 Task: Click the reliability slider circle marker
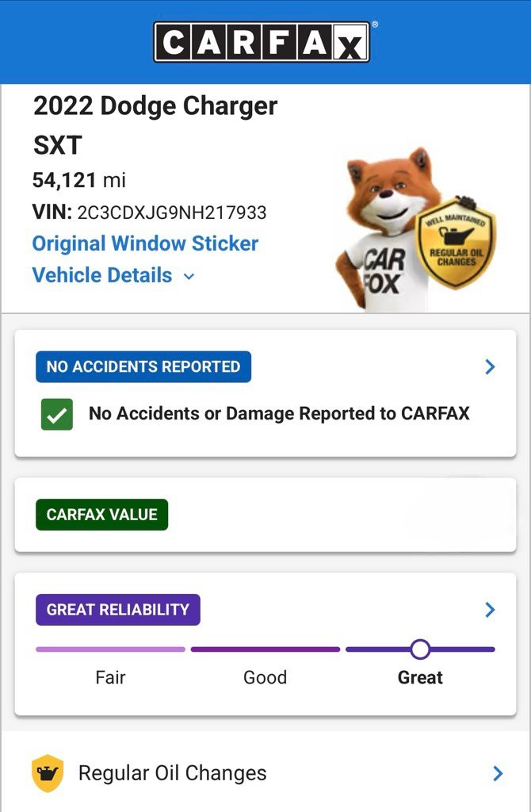pos(420,649)
